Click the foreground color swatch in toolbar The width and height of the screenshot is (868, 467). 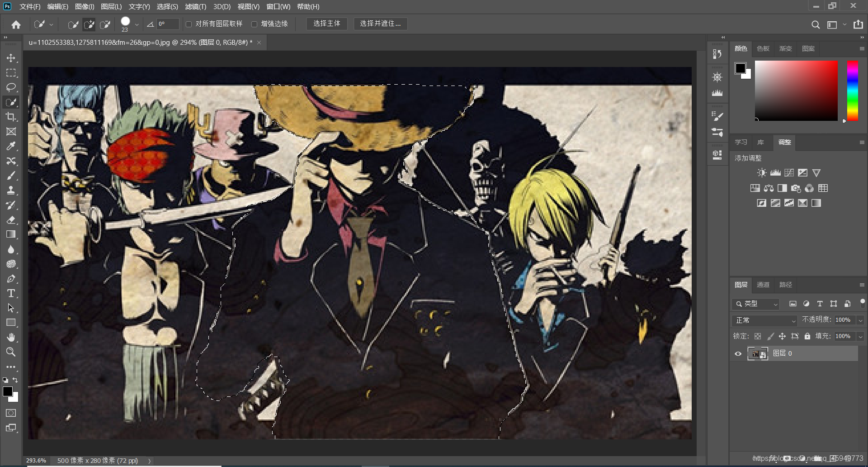click(8, 391)
